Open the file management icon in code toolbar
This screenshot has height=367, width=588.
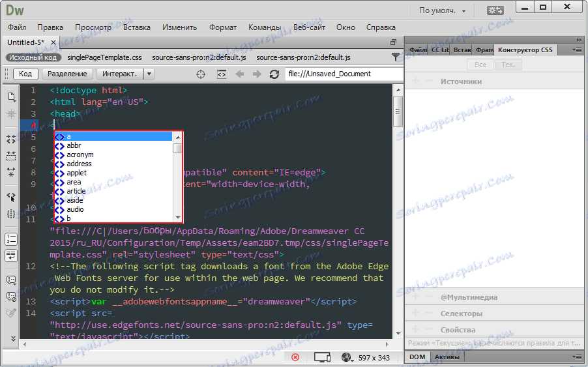pyautogui.click(x=11, y=96)
